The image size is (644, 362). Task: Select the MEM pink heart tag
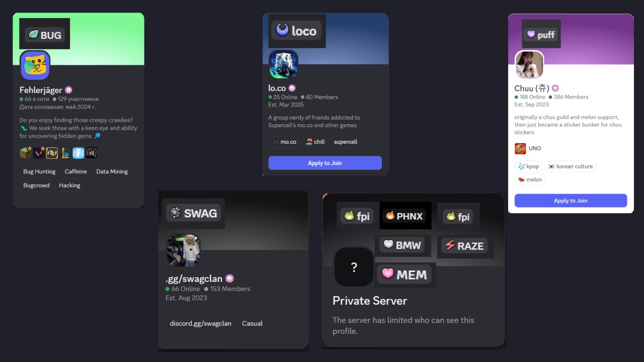pos(404,275)
